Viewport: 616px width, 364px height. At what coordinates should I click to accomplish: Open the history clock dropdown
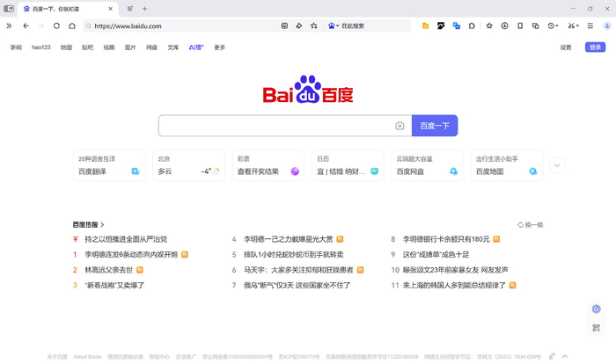tap(553, 25)
